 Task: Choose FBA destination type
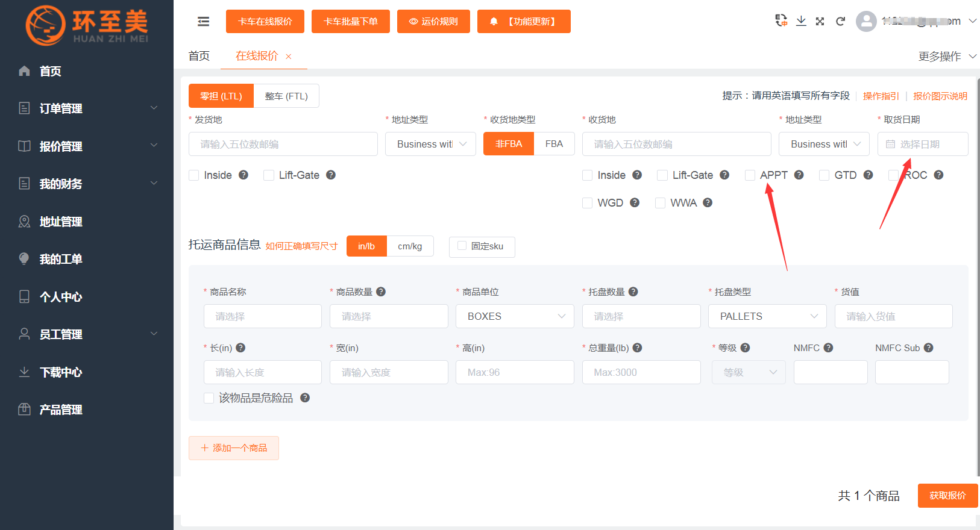click(x=554, y=144)
